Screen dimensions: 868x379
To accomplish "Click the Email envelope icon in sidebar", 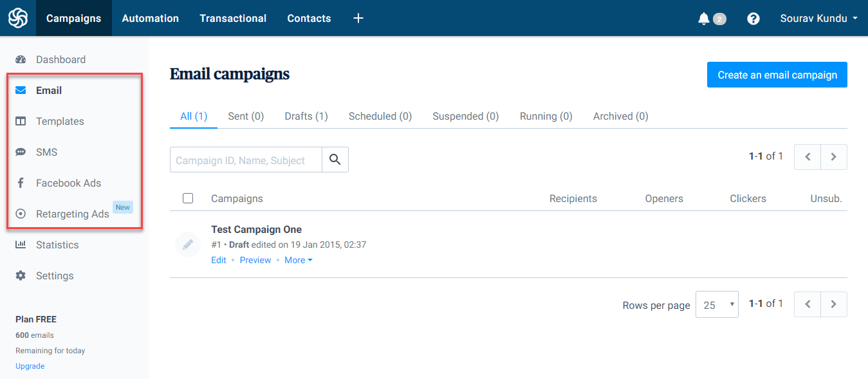I will (x=21, y=91).
